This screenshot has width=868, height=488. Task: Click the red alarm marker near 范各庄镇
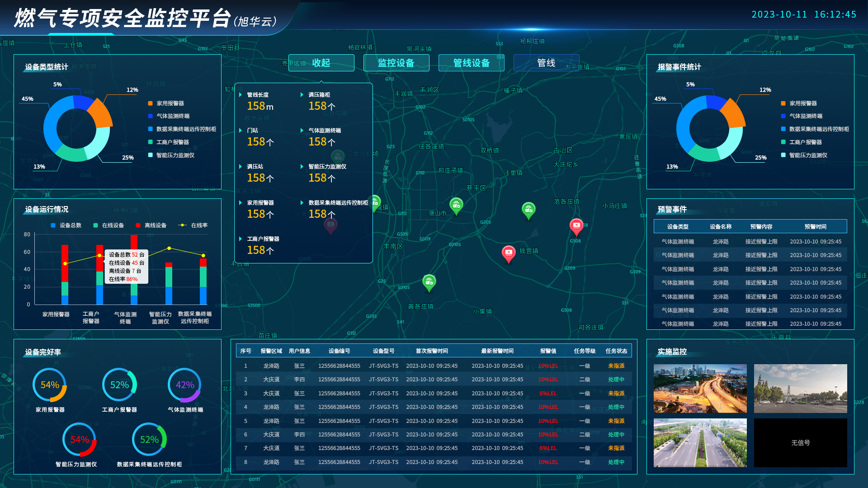[576, 226]
